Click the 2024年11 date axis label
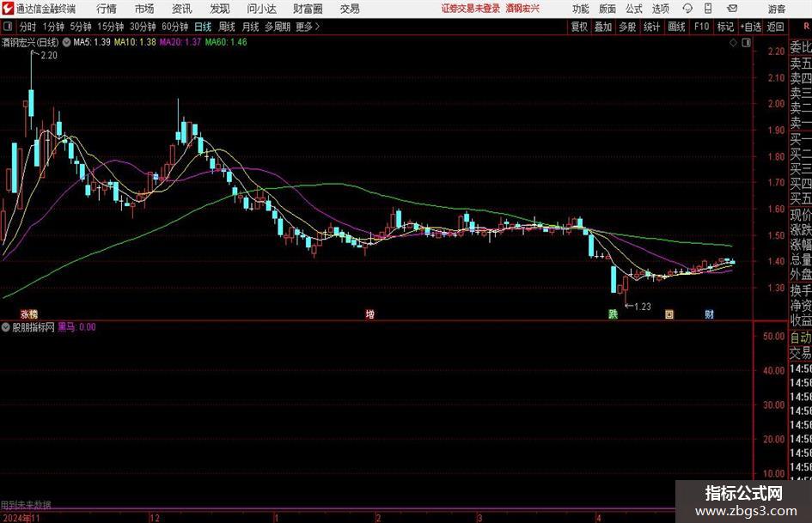812x523 pixels. 21,518
